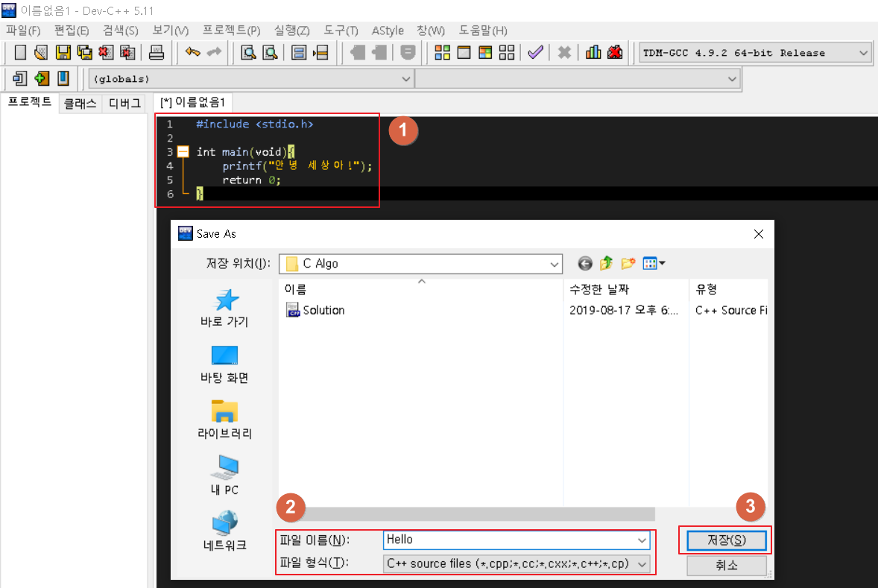This screenshot has height=588, width=878.
Task: Click the Goto function icon
Action: (x=299, y=53)
